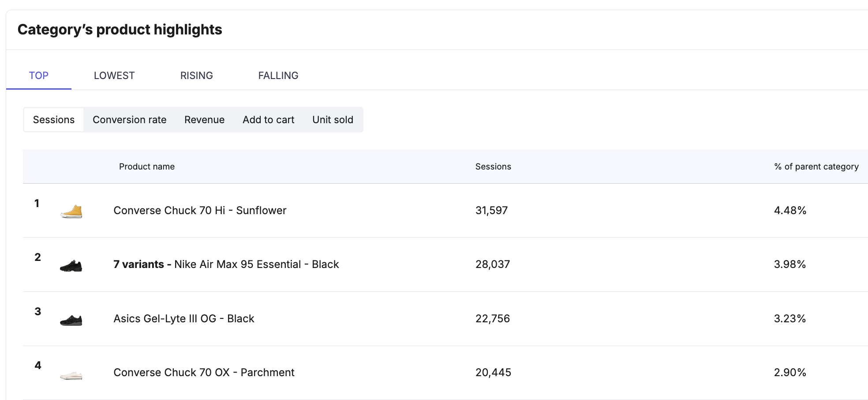Screen dimensions: 868x400
Task: Open Converse Chuck 70 Hi - Sunflower
Action: tap(200, 211)
